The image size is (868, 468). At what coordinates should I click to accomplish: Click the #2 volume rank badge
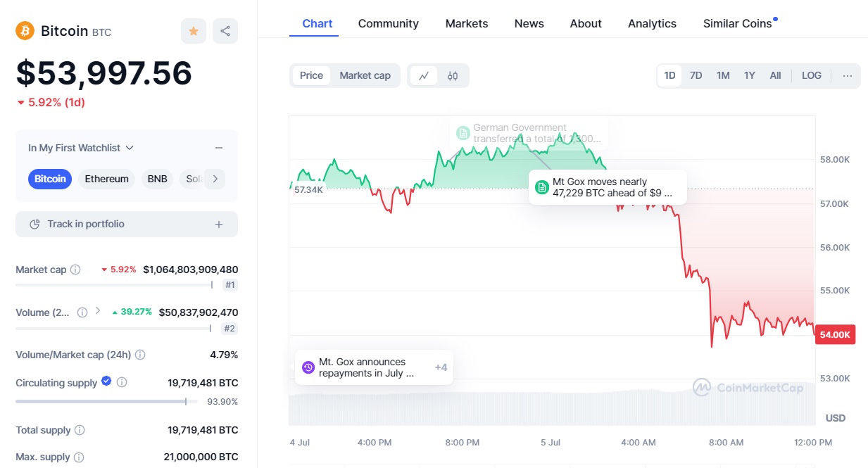[229, 328]
